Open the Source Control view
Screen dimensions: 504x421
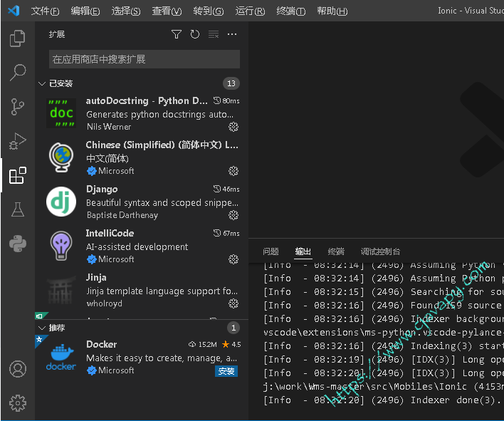click(17, 107)
